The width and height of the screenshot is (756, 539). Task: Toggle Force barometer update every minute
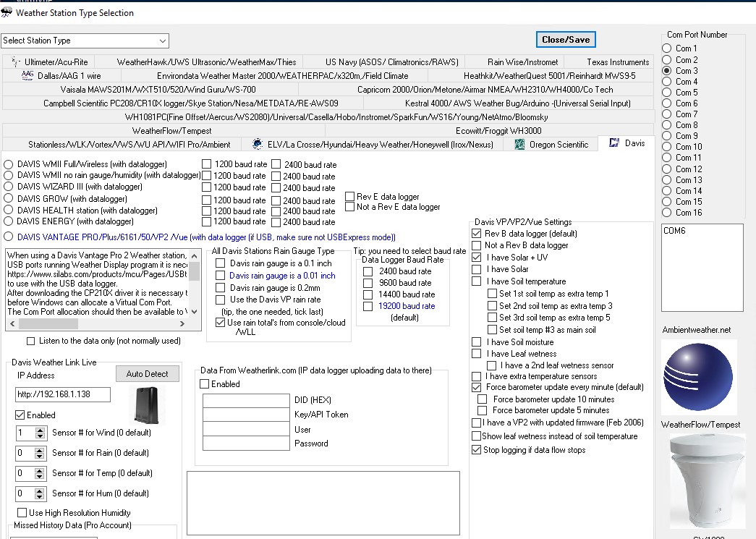(x=476, y=387)
